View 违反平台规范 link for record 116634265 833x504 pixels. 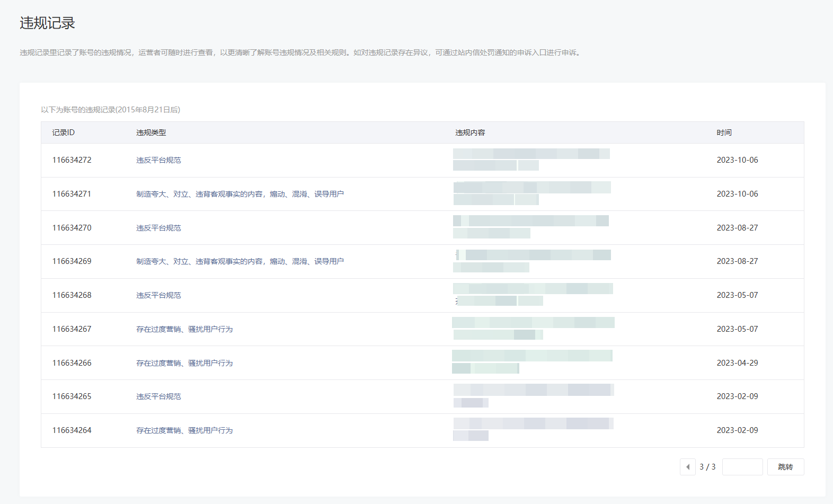pyautogui.click(x=158, y=396)
